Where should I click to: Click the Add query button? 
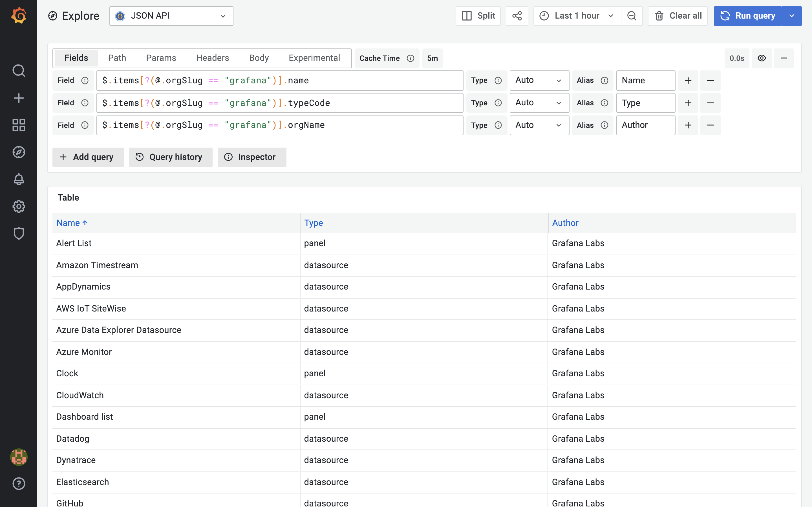pyautogui.click(x=88, y=157)
